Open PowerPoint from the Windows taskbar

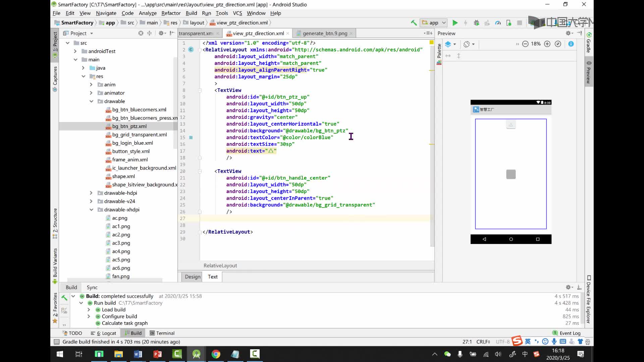point(157,354)
